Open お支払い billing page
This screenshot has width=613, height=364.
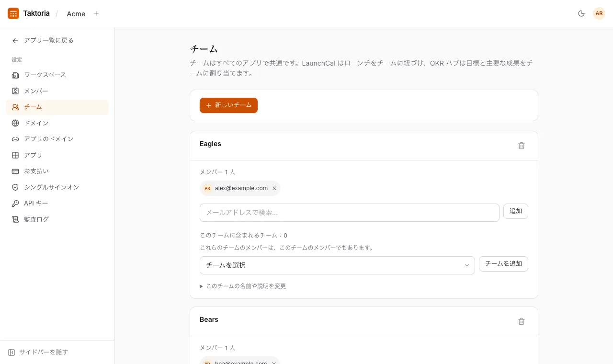57,171
